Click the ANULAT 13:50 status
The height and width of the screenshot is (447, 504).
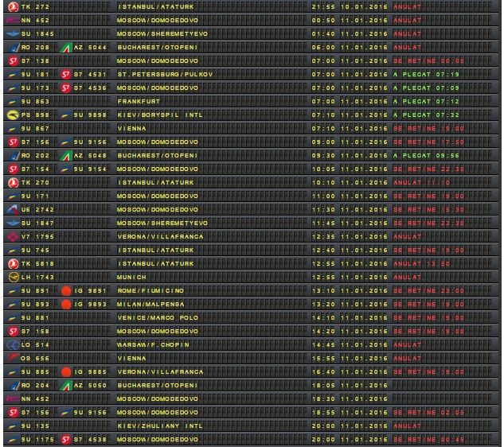pos(421,264)
